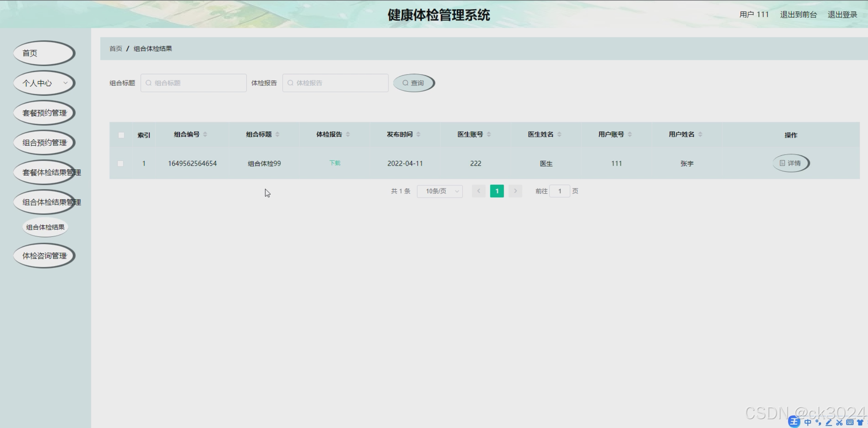Click the 查询 search button
This screenshot has height=428, width=868.
point(413,83)
